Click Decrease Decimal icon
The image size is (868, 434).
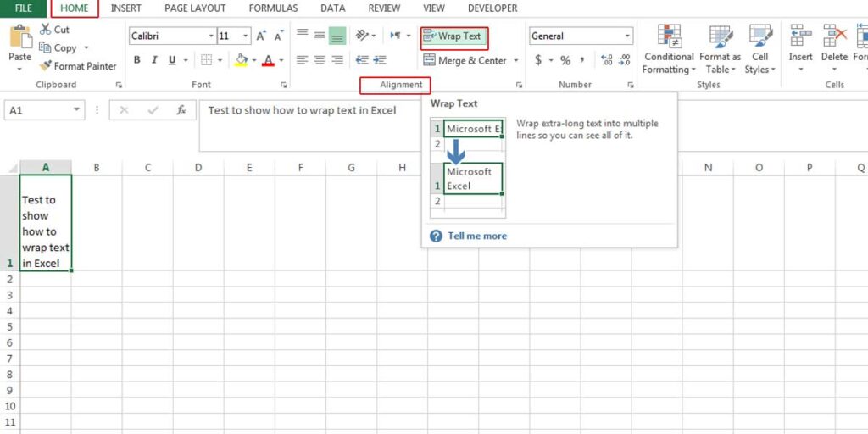tap(625, 60)
